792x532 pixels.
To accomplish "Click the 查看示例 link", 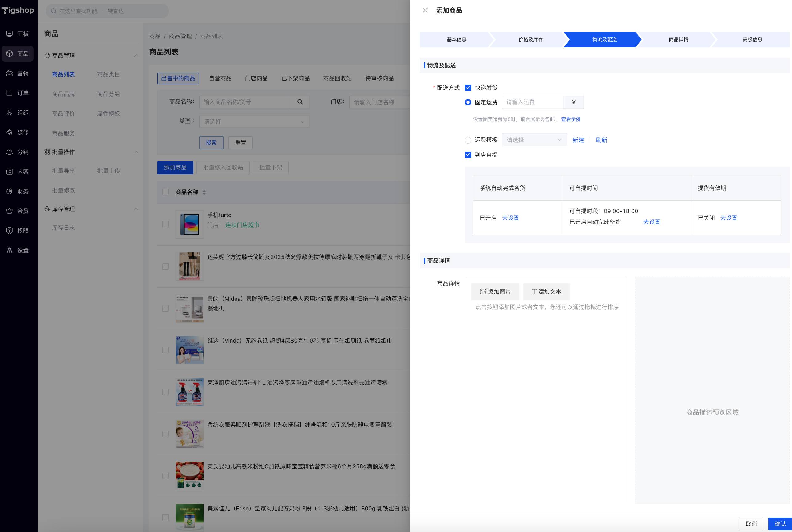I will 571,119.
